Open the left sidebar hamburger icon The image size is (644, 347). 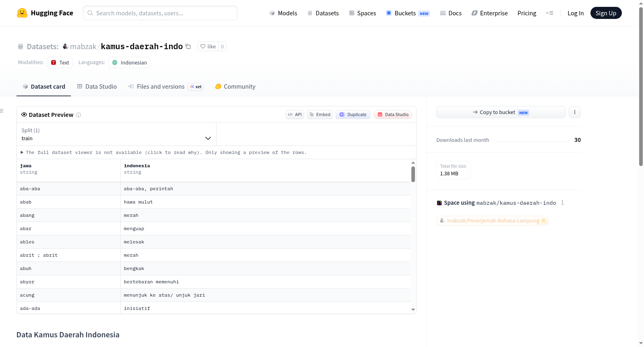pos(2,111)
